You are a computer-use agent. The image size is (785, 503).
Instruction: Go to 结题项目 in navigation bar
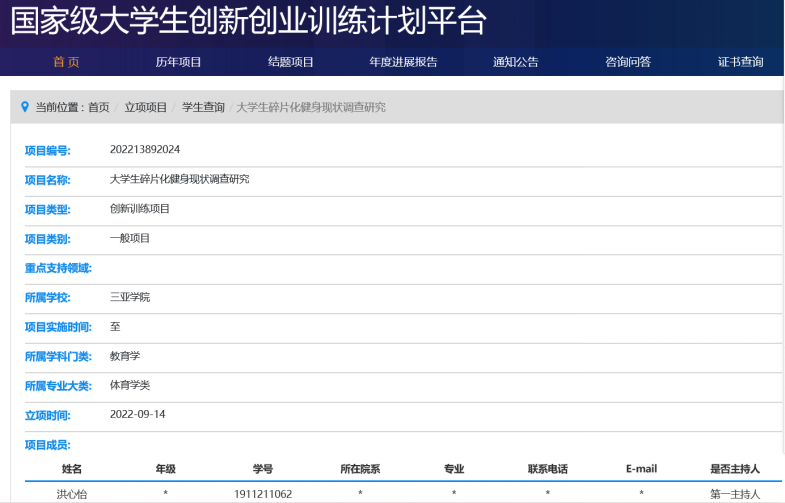click(291, 62)
